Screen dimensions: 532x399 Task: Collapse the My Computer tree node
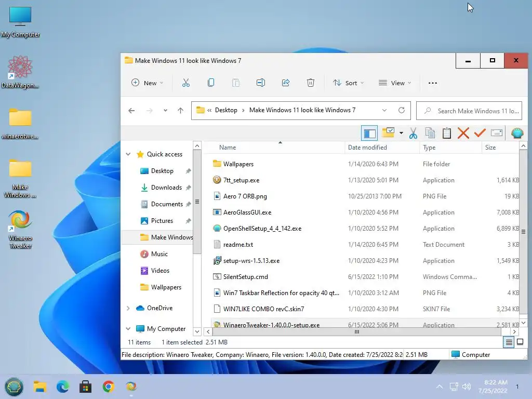click(x=128, y=329)
